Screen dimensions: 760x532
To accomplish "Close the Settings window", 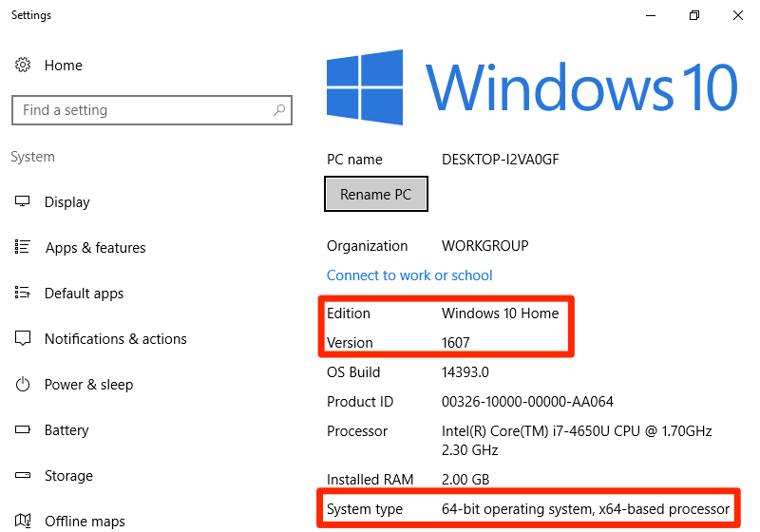I will [x=738, y=15].
